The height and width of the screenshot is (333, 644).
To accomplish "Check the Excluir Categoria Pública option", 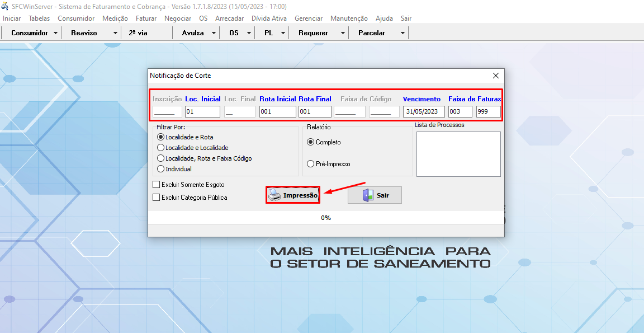I will point(157,198).
